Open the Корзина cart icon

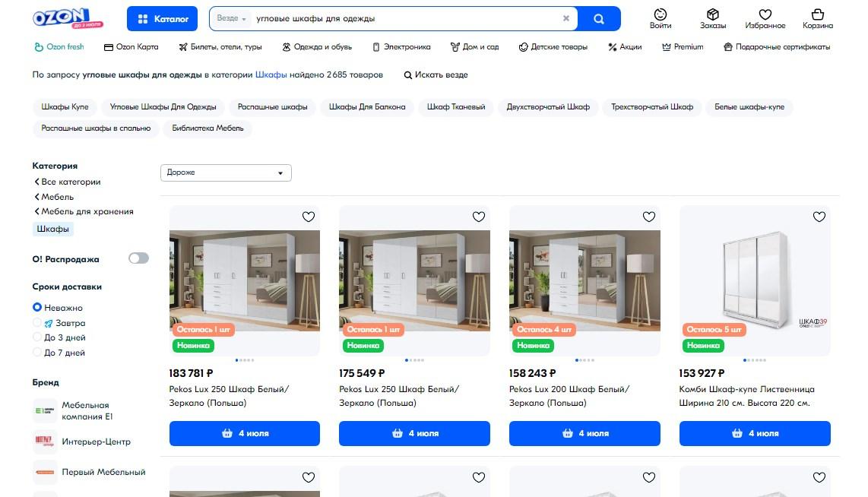pos(818,14)
